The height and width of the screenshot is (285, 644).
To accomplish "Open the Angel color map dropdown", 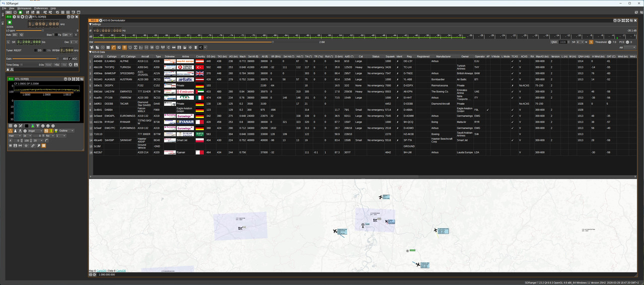I will (35, 131).
